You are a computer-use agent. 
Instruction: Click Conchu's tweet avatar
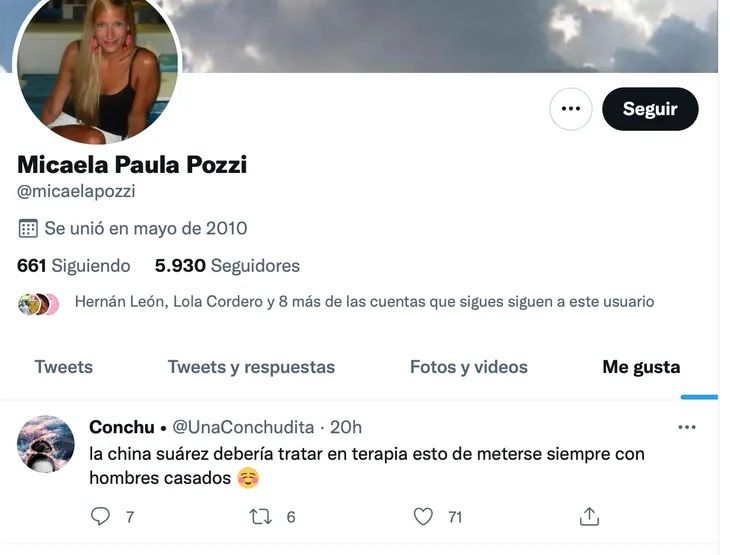(x=46, y=444)
